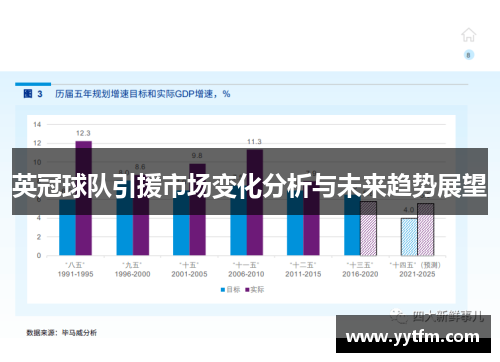The image size is (500, 362).
Task: Click the chart title 历届五年规划增速目标和实际GDP增速
Action: pyautogui.click(x=143, y=94)
